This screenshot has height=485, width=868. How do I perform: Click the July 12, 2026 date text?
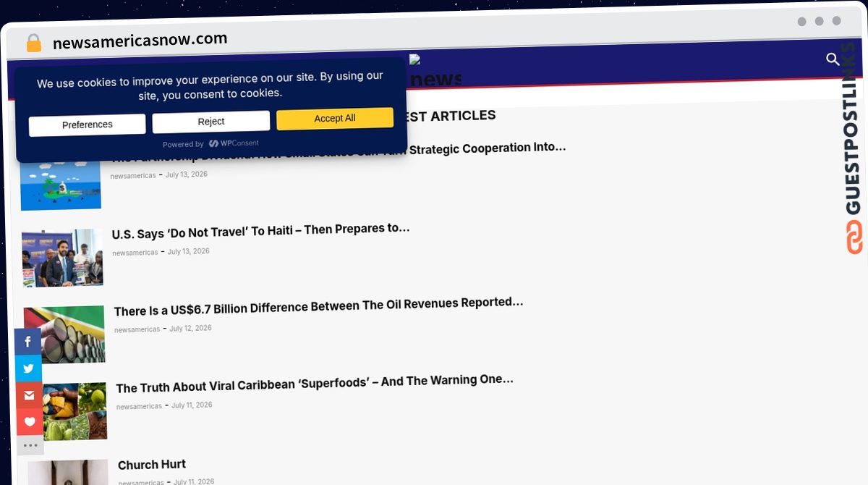coord(191,328)
